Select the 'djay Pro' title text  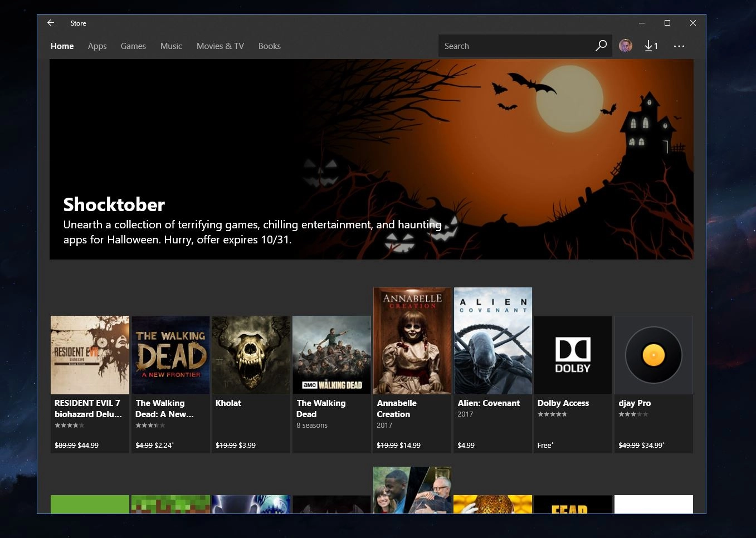click(x=635, y=403)
